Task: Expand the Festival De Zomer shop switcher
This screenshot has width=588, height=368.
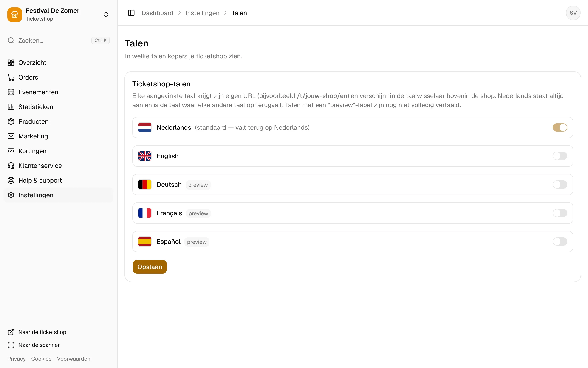Action: click(106, 14)
